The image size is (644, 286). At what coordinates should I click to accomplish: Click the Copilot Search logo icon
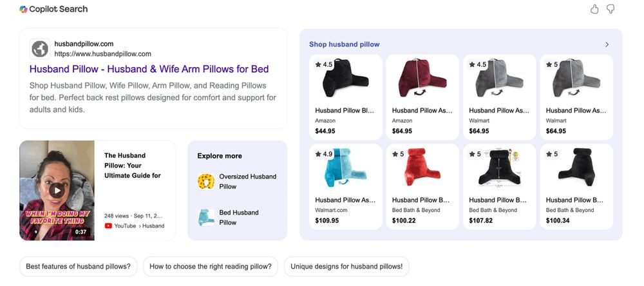click(23, 9)
